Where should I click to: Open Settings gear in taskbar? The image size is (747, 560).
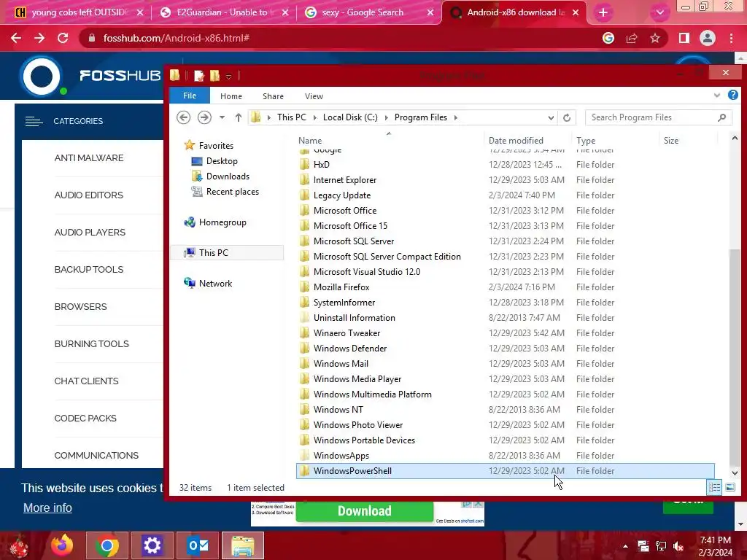(152, 545)
